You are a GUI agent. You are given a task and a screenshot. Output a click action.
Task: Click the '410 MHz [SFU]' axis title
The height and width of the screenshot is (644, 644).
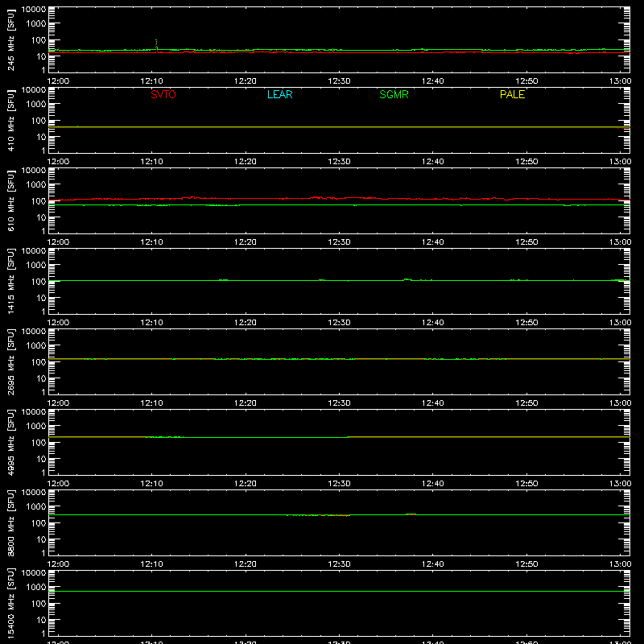click(10, 120)
